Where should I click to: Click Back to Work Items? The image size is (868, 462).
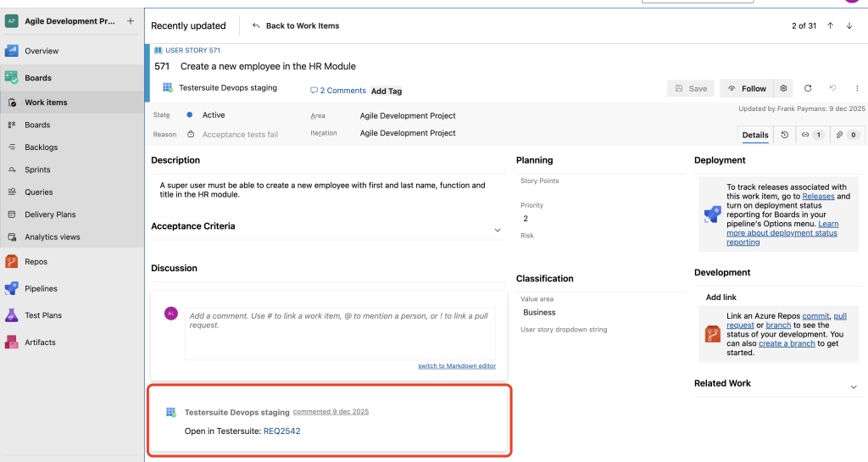pyautogui.click(x=296, y=25)
